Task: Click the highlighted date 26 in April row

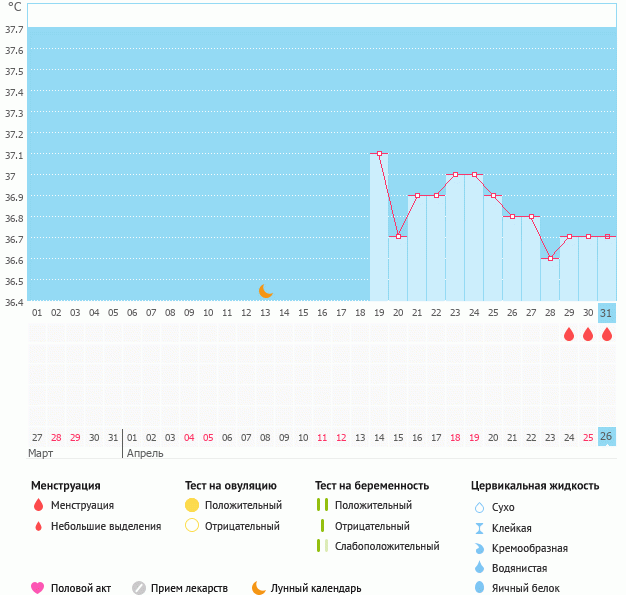Action: click(606, 437)
